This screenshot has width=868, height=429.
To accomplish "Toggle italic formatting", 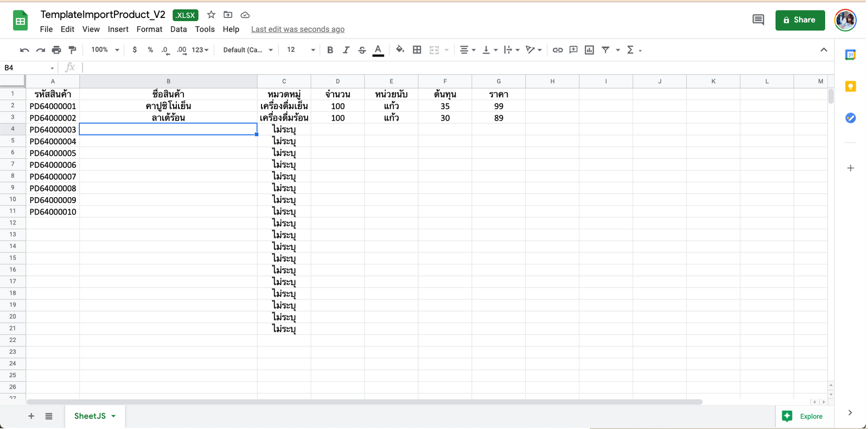I will pos(346,50).
